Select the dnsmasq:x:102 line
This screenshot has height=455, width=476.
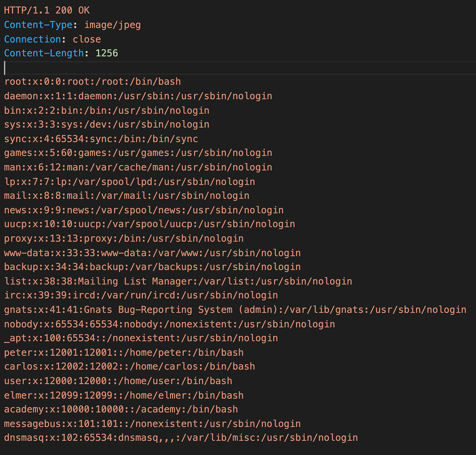click(181, 438)
